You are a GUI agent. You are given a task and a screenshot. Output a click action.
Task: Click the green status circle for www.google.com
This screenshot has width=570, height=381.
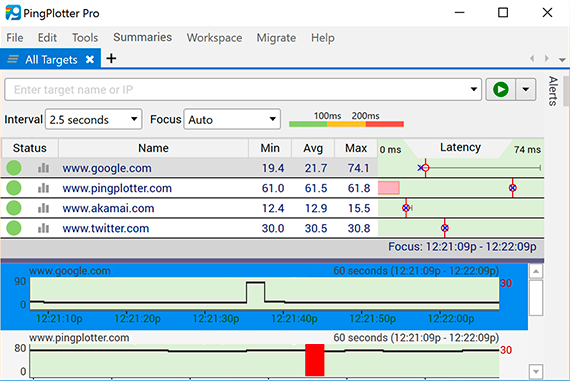pos(14,168)
